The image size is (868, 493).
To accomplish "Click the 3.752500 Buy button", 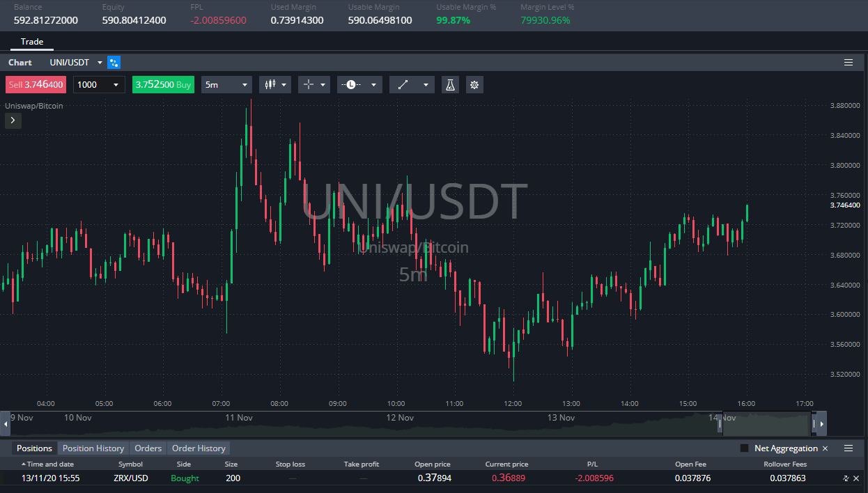I will [163, 85].
